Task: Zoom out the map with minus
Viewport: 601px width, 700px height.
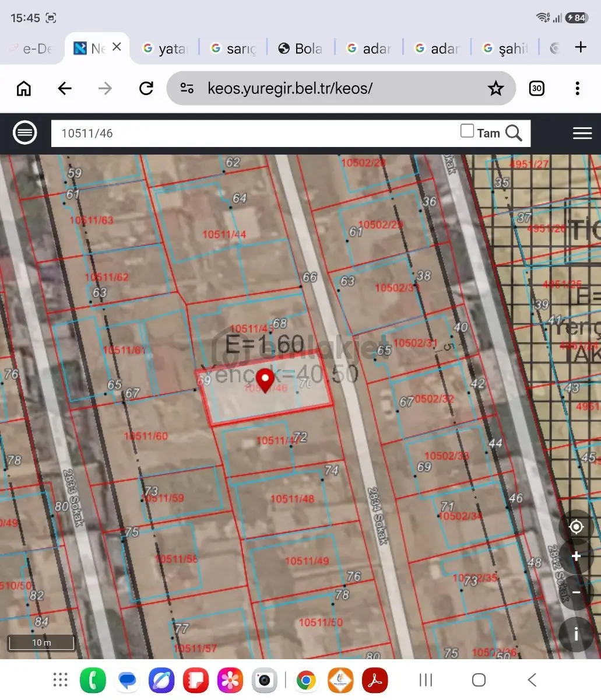Action: [576, 593]
